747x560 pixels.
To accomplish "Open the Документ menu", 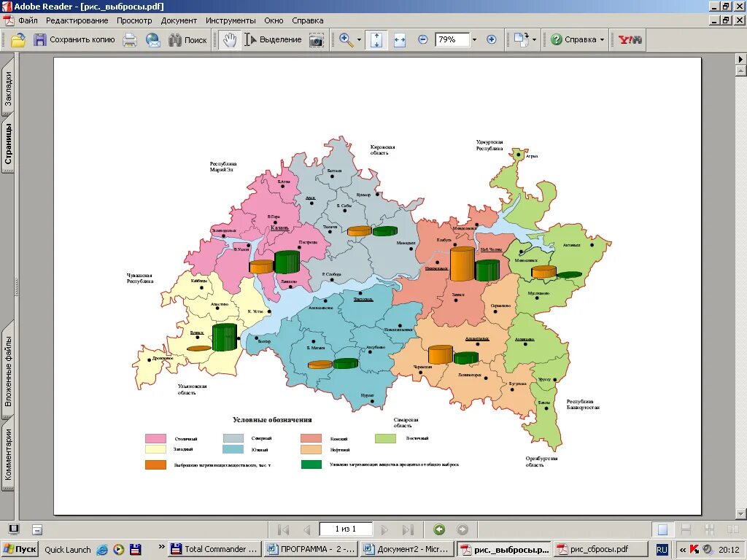I will tap(179, 20).
